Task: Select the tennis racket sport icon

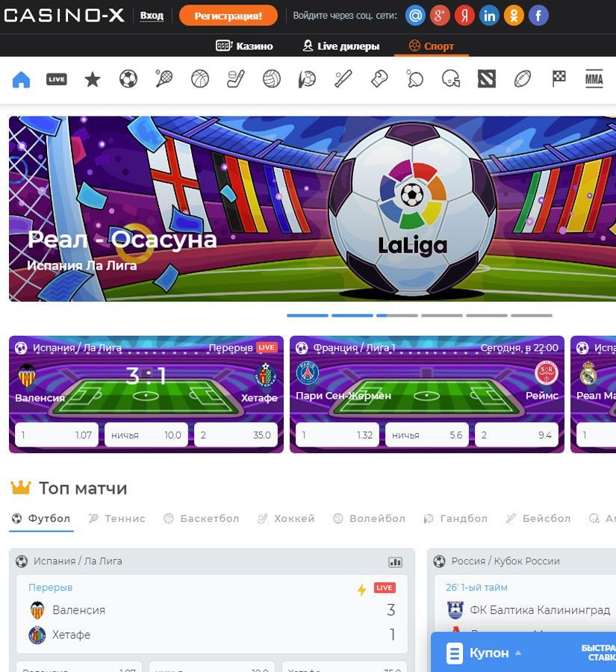Action: tap(164, 79)
